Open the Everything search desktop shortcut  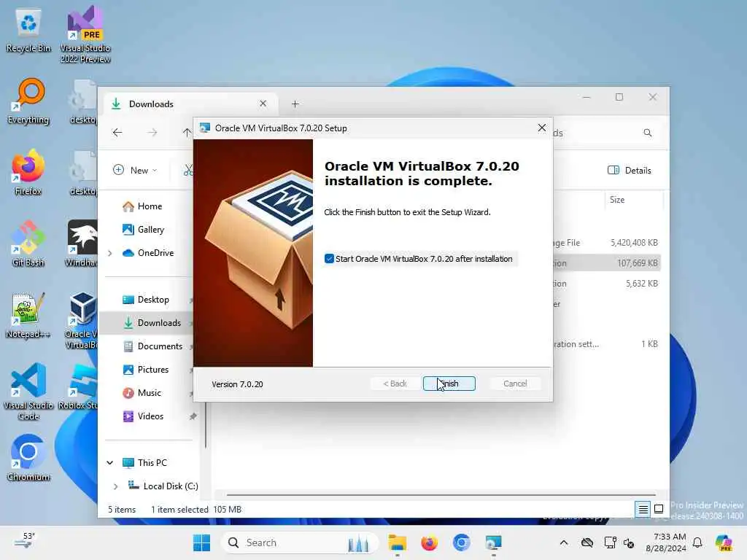28,101
